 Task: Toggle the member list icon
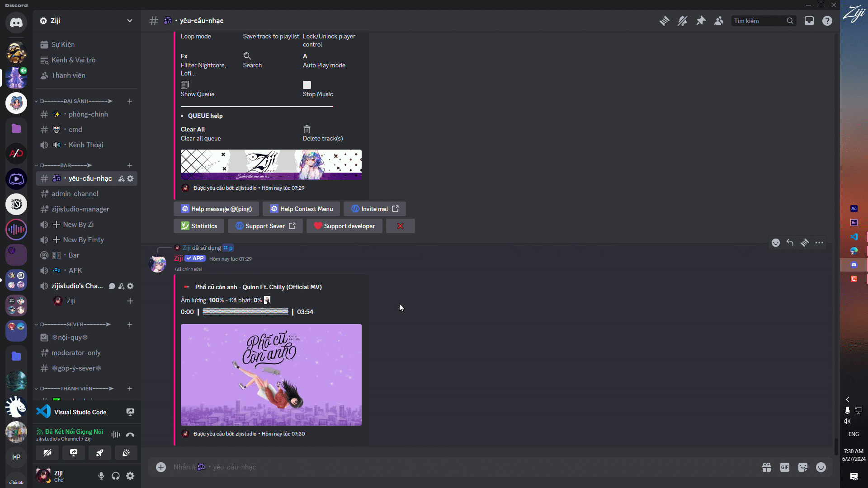click(x=719, y=21)
